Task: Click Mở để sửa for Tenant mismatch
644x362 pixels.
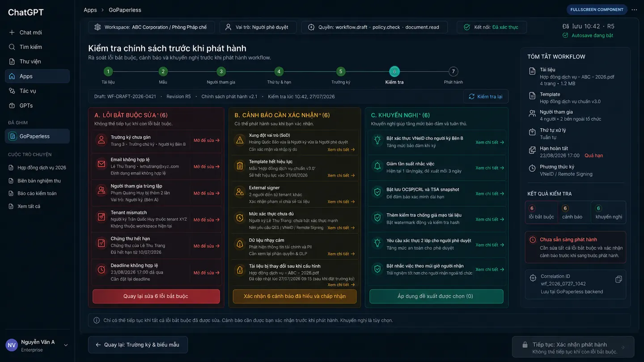Action: (207, 220)
